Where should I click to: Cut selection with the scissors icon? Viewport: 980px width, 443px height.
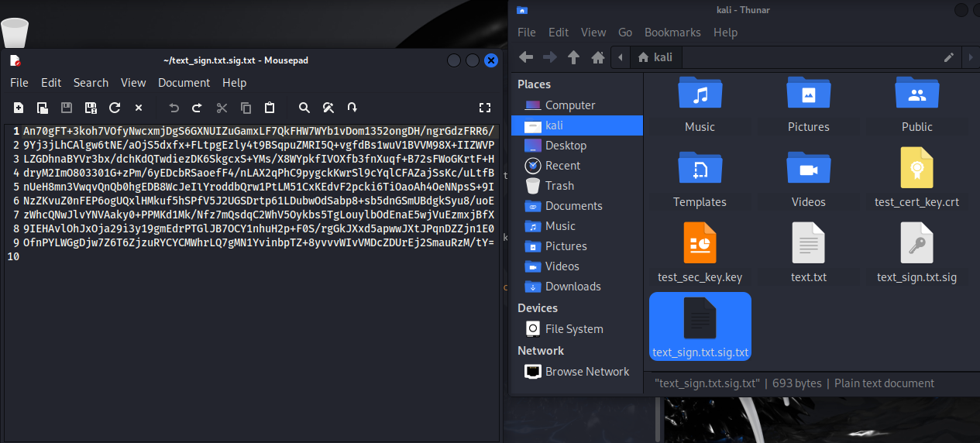click(222, 108)
